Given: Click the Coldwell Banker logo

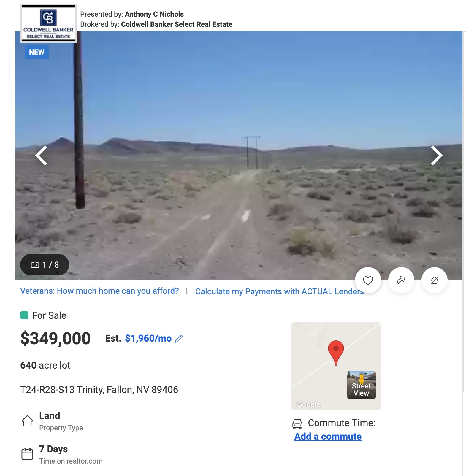Looking at the screenshot, I should 48,23.
